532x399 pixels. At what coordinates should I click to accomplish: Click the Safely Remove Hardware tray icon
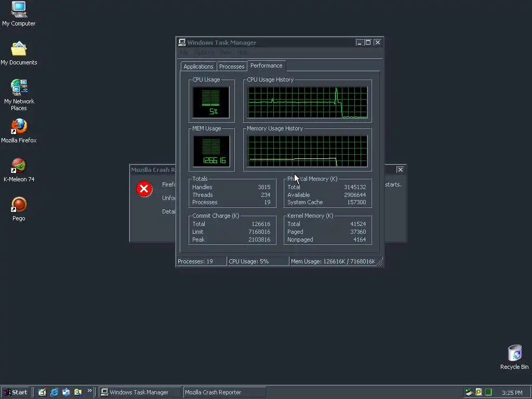[x=469, y=392]
